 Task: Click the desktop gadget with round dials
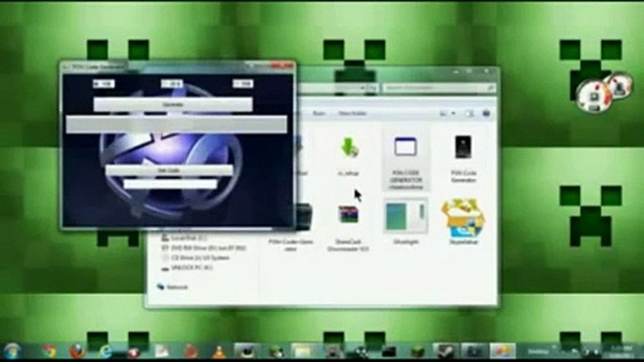[604, 94]
